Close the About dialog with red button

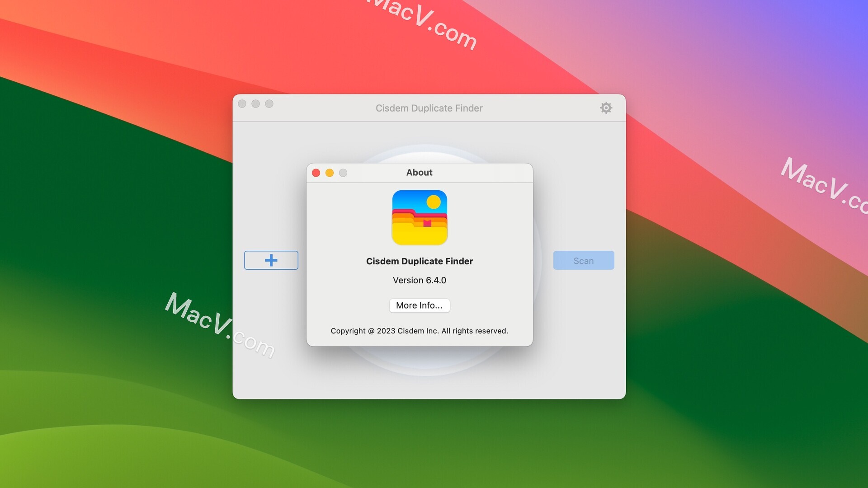[x=316, y=173]
